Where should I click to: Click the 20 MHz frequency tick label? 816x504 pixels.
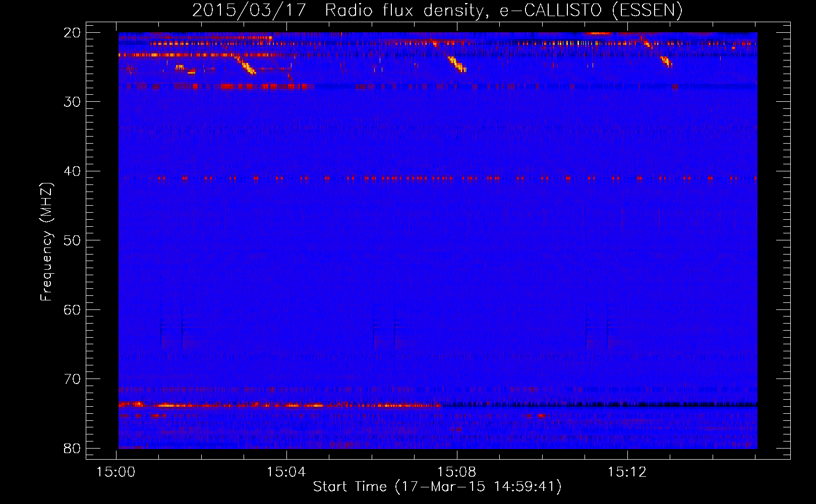pyautogui.click(x=72, y=32)
